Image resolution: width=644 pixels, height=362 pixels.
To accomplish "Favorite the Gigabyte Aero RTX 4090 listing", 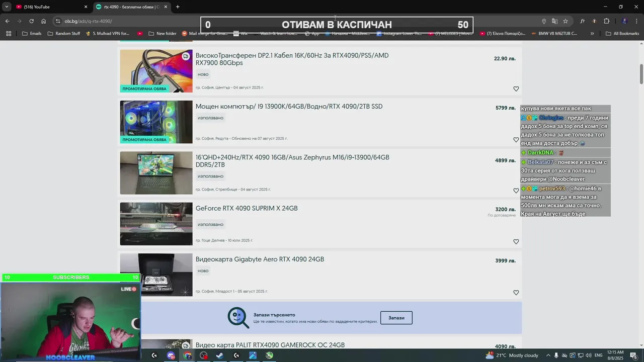I will click(516, 293).
